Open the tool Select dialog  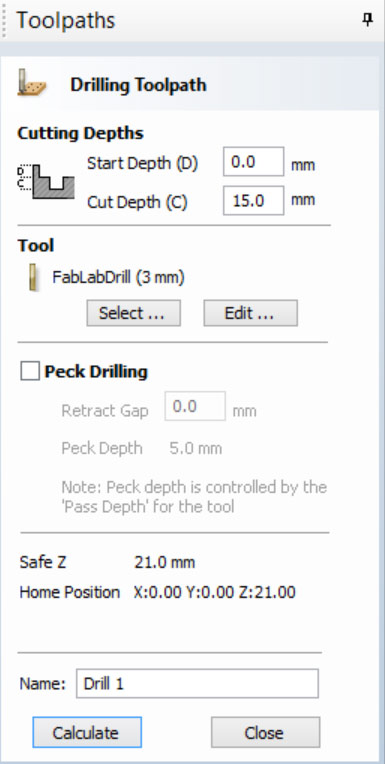[134, 313]
